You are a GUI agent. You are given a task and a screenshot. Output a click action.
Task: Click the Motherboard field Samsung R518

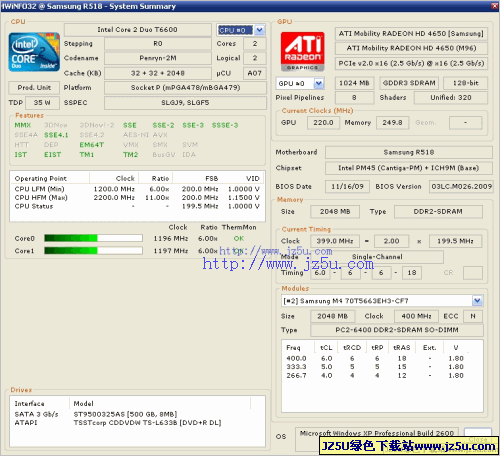pyautogui.click(x=409, y=152)
